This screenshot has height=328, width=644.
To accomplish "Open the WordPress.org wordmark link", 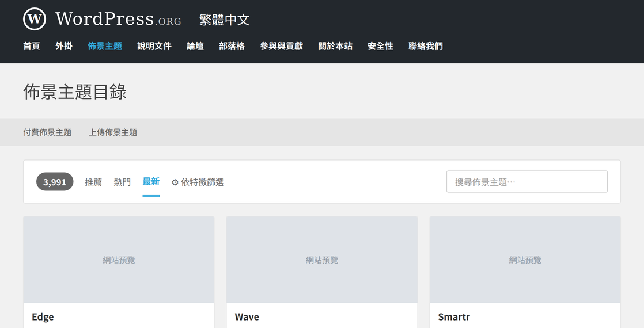I will point(118,19).
